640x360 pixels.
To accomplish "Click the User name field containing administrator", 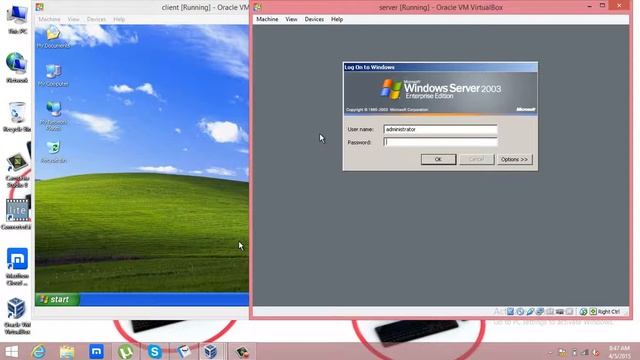I will (x=440, y=129).
